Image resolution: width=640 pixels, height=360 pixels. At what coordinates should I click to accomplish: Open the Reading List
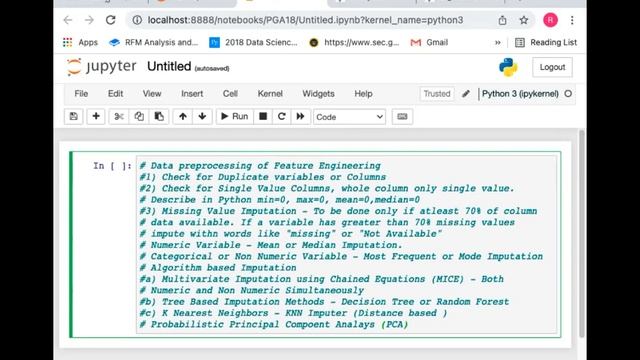546,42
